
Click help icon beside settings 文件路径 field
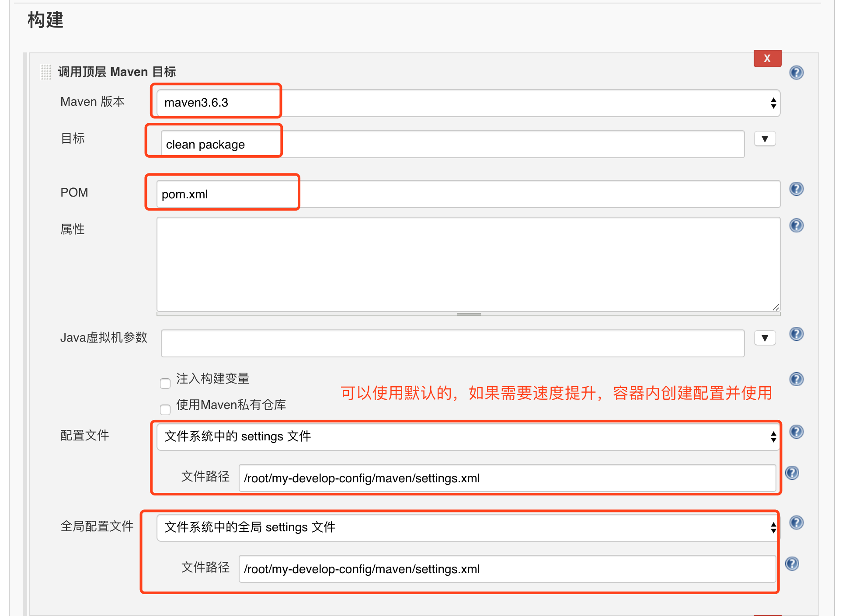[x=792, y=473]
